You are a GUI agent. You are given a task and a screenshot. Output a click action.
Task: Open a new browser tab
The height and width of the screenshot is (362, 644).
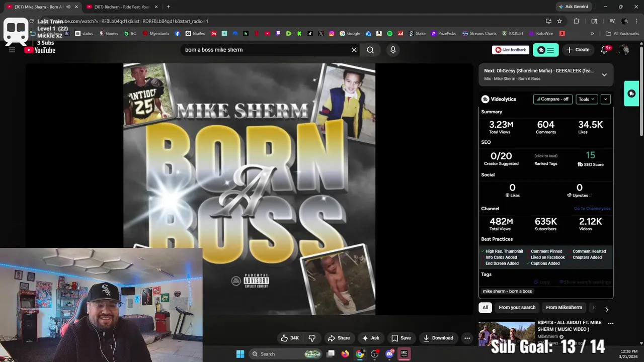click(x=168, y=7)
